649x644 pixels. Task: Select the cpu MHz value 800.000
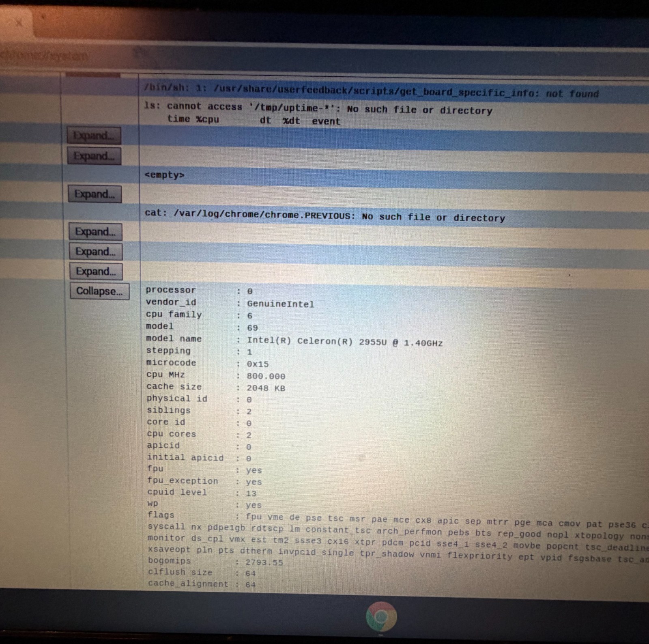coord(266,376)
